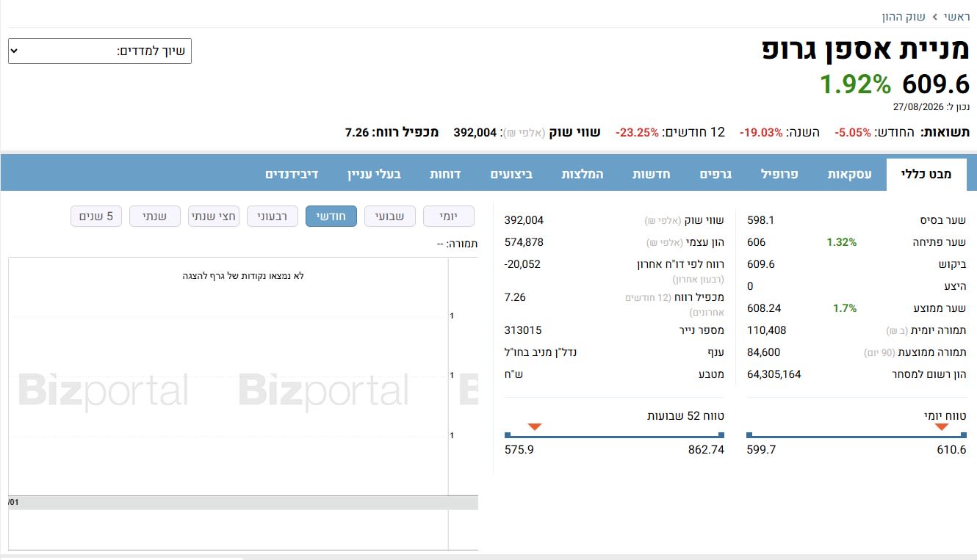Click the orange marker on טווח יומי
977x560 pixels.
pyautogui.click(x=942, y=427)
